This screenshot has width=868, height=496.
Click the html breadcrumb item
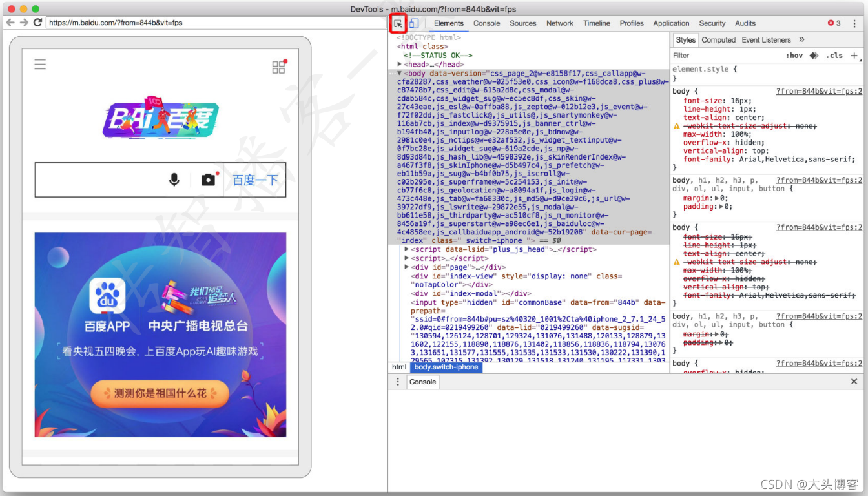click(398, 367)
